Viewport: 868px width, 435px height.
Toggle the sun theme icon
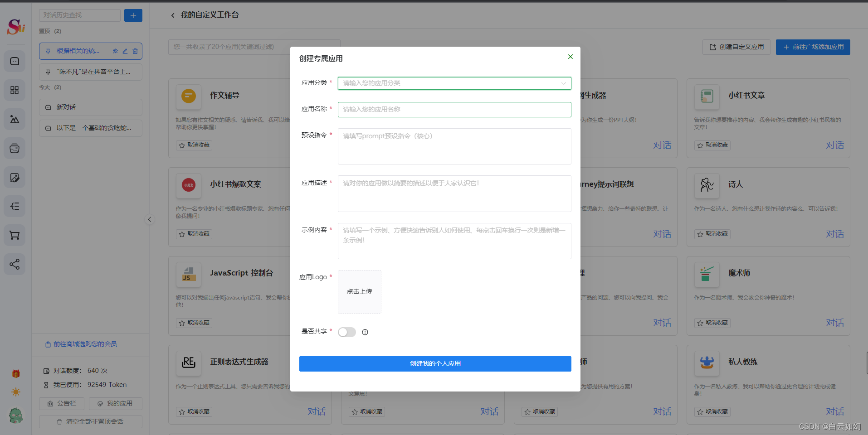click(16, 392)
